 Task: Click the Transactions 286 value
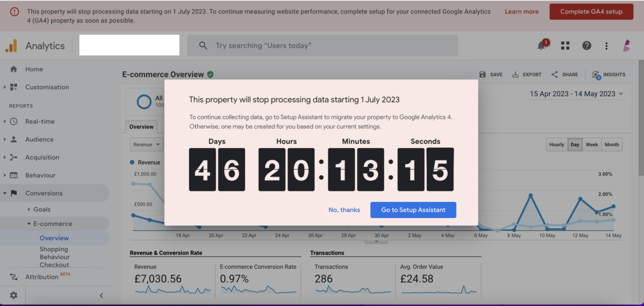pyautogui.click(x=324, y=279)
